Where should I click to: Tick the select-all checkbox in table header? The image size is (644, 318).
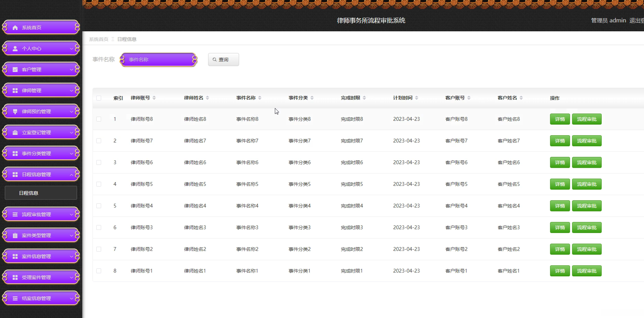[99, 98]
